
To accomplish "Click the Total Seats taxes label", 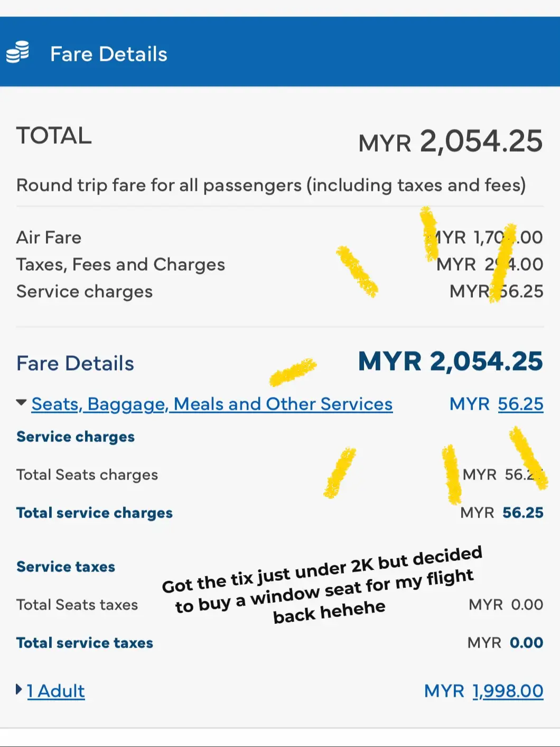I will point(77,605).
